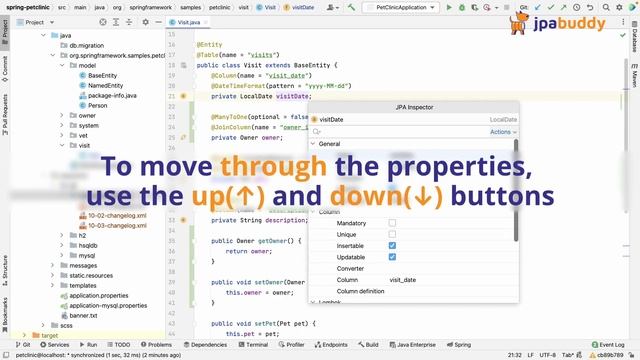Uncheck the Updatable checkbox
The image size is (640, 360).
(x=392, y=257)
